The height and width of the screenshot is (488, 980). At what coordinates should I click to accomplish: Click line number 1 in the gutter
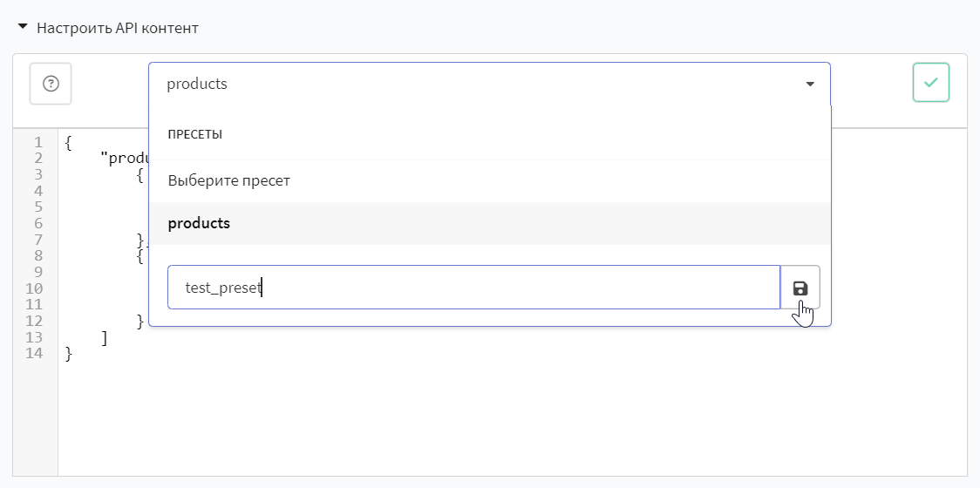[38, 142]
